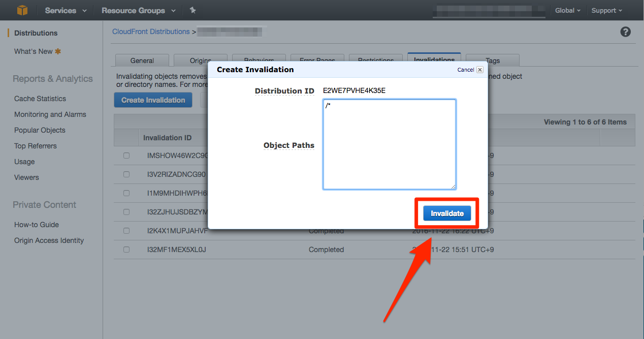
Task: Open the resource pin shortcut star icon
Action: pos(192,10)
